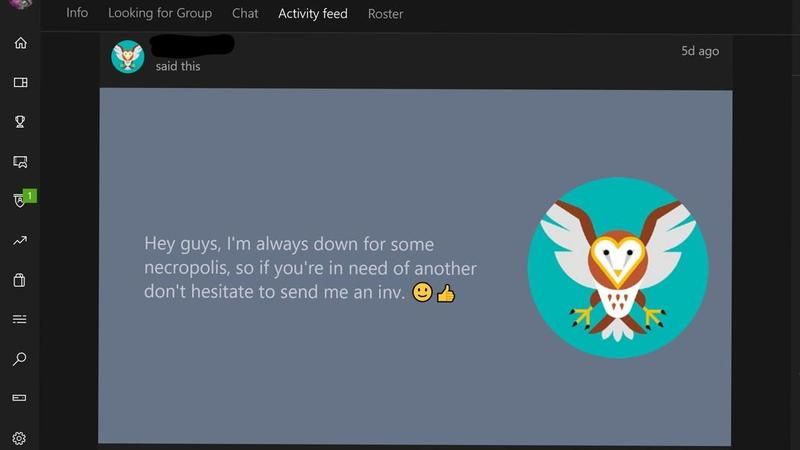The width and height of the screenshot is (800, 450).
Task: Click the large owl gamerpic in post
Action: coord(618,267)
